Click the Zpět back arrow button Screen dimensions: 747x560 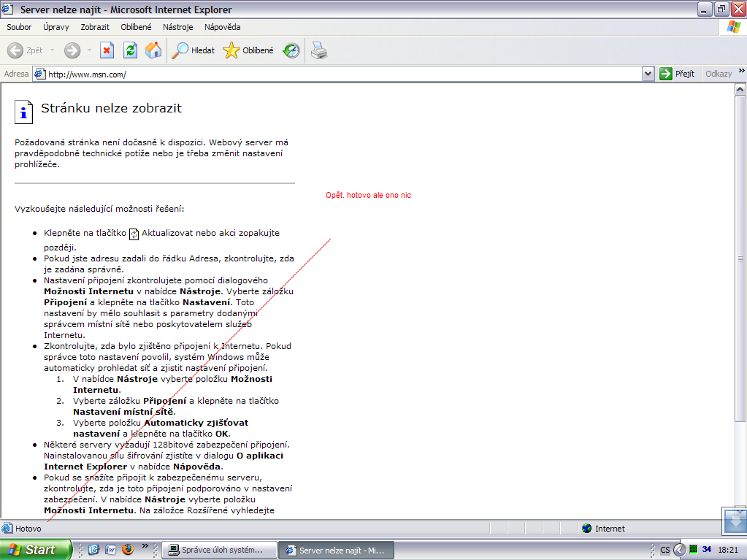25,50
